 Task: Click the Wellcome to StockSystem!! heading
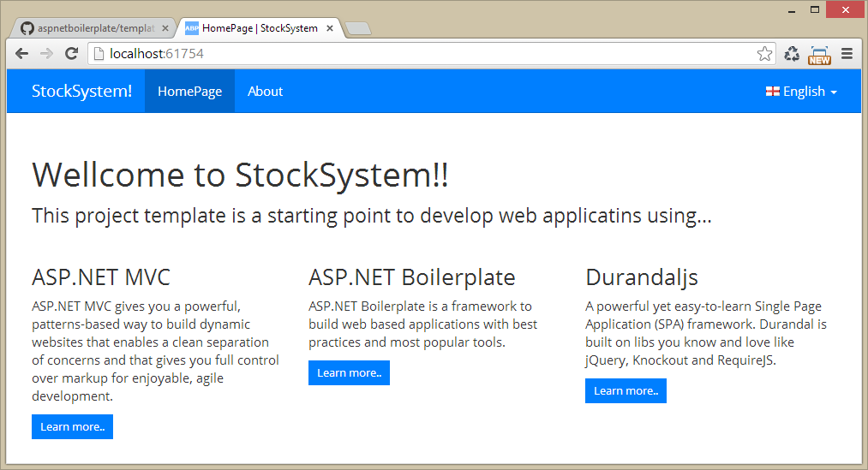pyautogui.click(x=240, y=176)
